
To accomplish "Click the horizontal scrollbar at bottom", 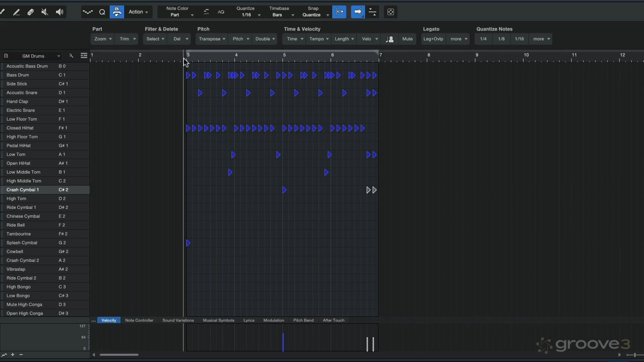I will tap(119, 355).
